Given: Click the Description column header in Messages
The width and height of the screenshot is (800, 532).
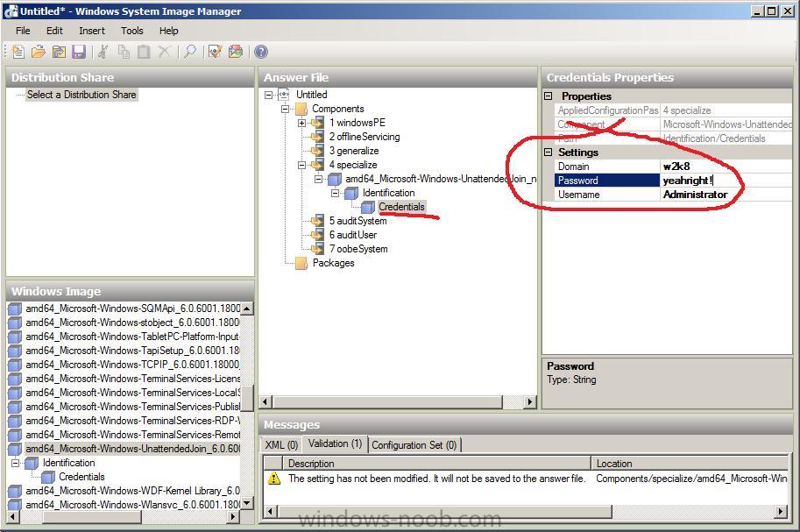Looking at the screenshot, I should [436, 464].
